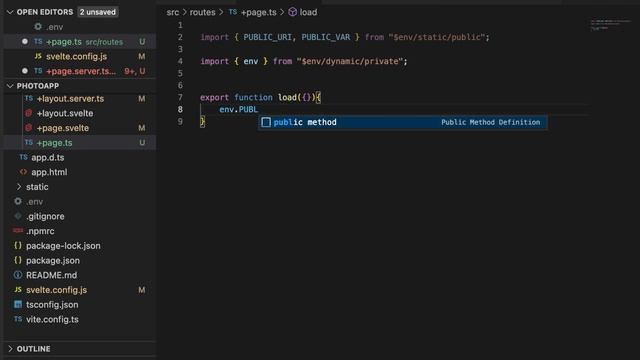This screenshot has width=640, height=360.
Task: Open package-lock.json file
Action: 63,246
